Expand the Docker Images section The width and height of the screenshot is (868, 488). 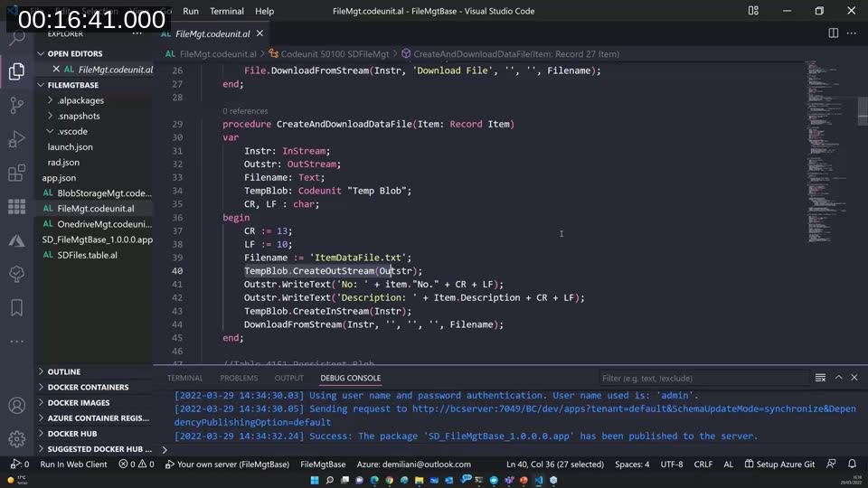pos(79,403)
